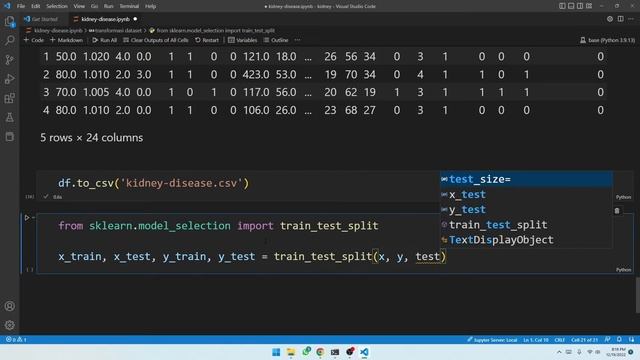Click the '5 rows × 24 columns' text

pyautogui.click(x=91, y=138)
